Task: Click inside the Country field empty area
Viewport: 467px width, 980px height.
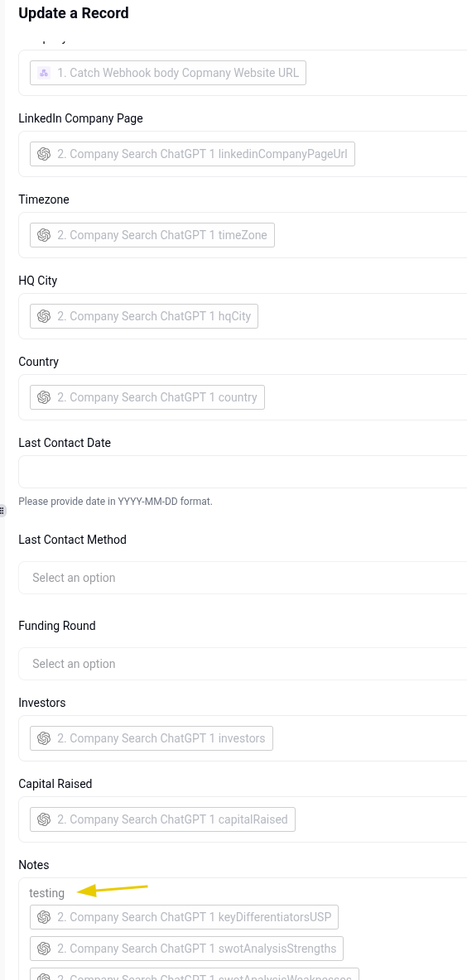Action: tap(366, 396)
